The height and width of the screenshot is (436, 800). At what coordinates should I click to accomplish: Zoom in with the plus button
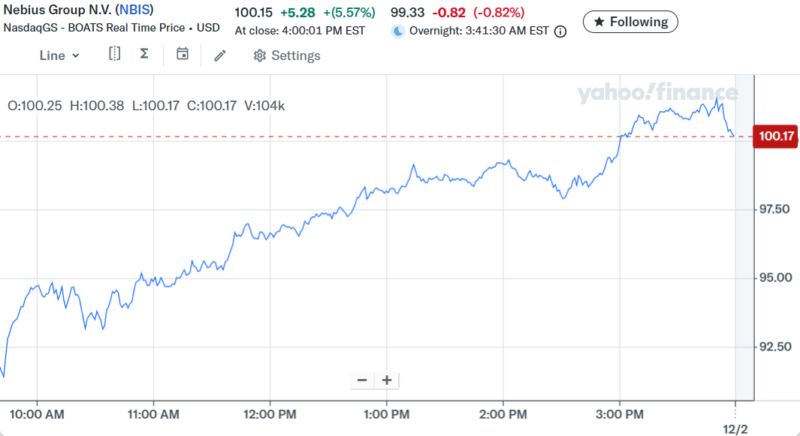pyautogui.click(x=386, y=380)
